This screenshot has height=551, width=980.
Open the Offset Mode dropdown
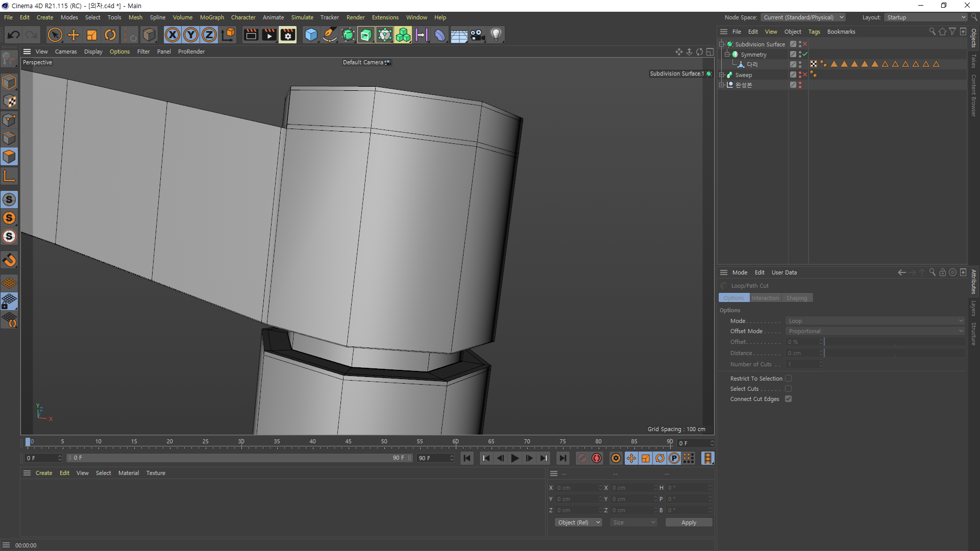pos(875,331)
